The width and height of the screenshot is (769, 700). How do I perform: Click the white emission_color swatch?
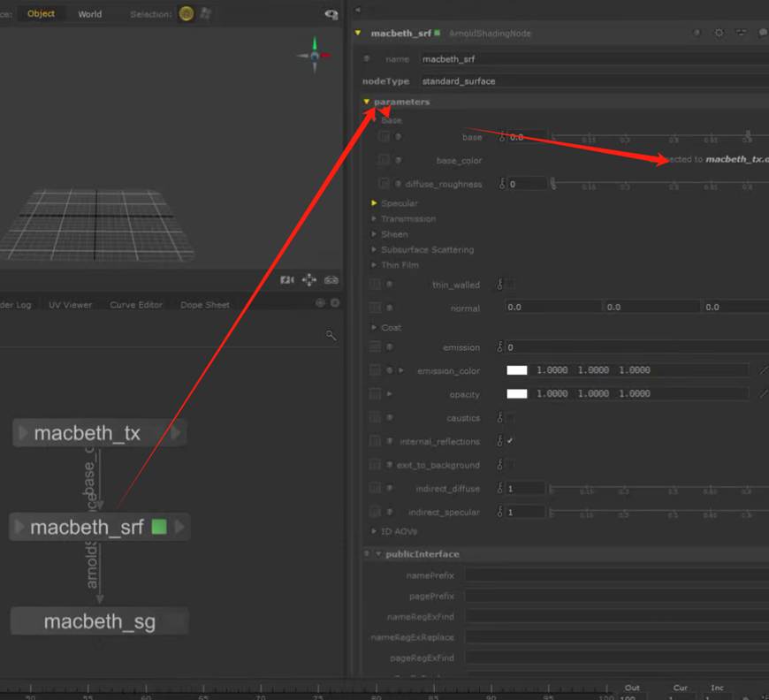coord(517,370)
